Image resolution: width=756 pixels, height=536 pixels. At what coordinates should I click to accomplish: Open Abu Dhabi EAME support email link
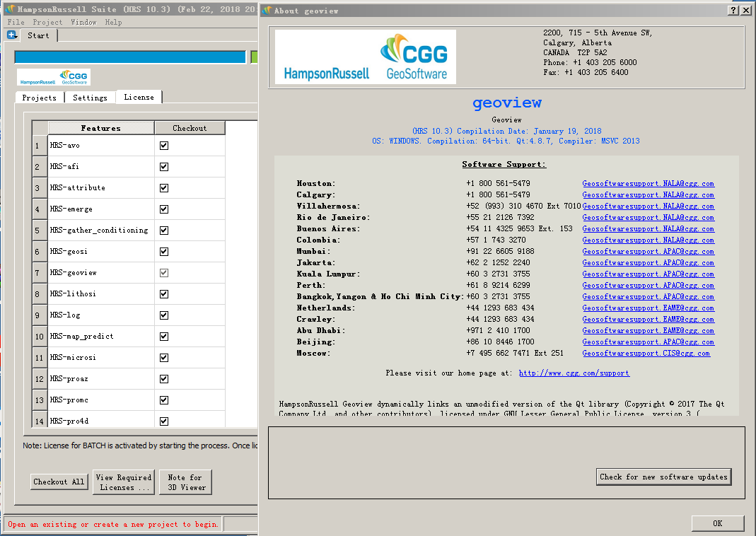coord(648,331)
